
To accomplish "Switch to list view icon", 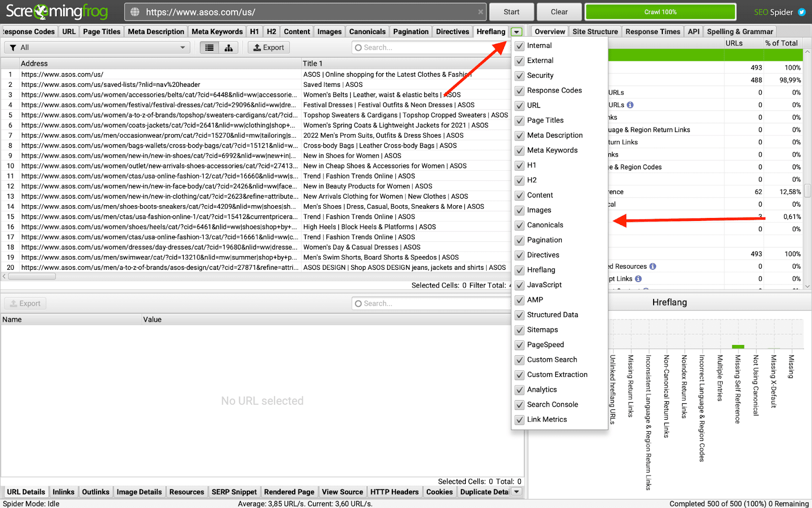I will [x=209, y=47].
